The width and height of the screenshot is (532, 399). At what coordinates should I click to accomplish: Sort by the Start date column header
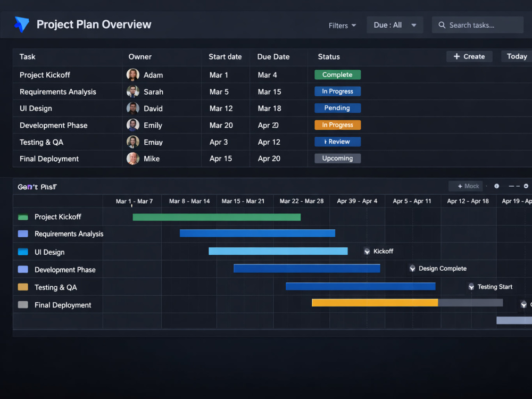coord(225,57)
